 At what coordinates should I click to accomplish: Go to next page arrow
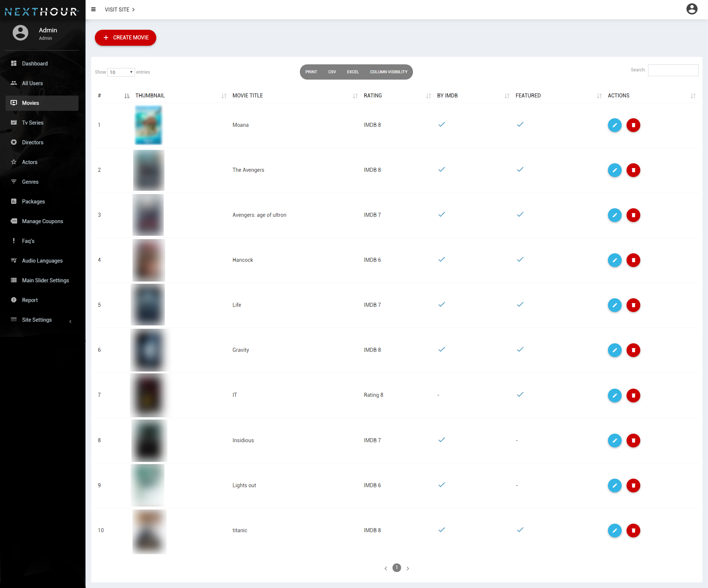tap(408, 568)
